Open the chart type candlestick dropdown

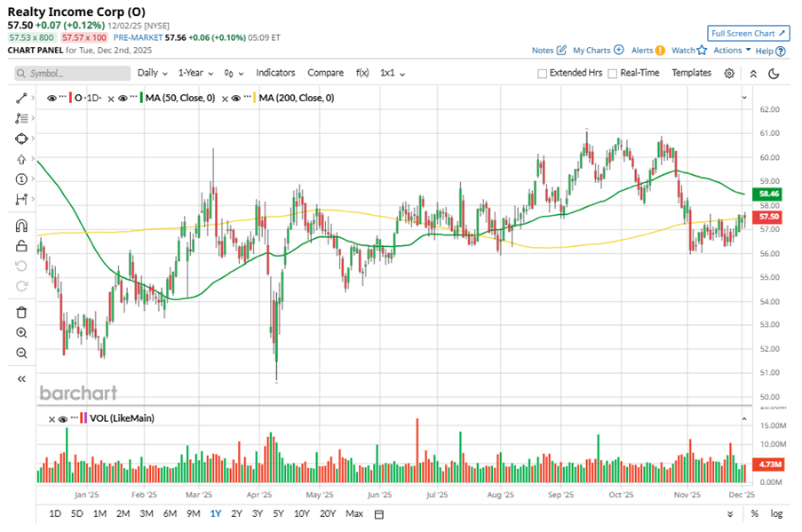[x=234, y=74]
